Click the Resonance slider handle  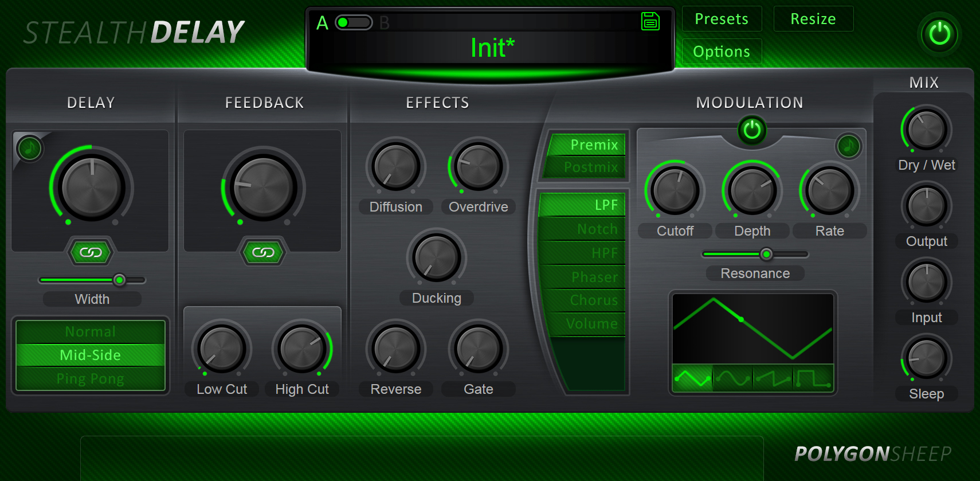766,254
